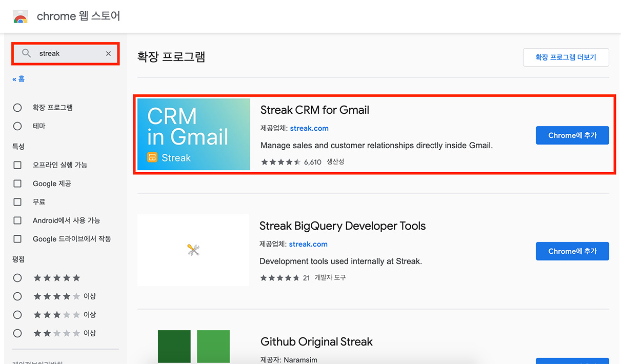The height and width of the screenshot is (364, 621).
Task: Click the 개발자 도구 category label
Action: tap(330, 278)
